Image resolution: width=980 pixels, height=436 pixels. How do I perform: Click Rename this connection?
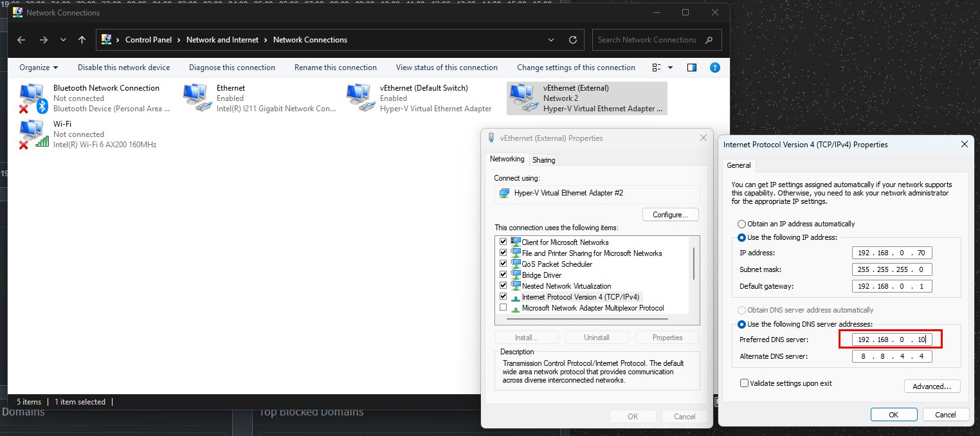tap(336, 68)
